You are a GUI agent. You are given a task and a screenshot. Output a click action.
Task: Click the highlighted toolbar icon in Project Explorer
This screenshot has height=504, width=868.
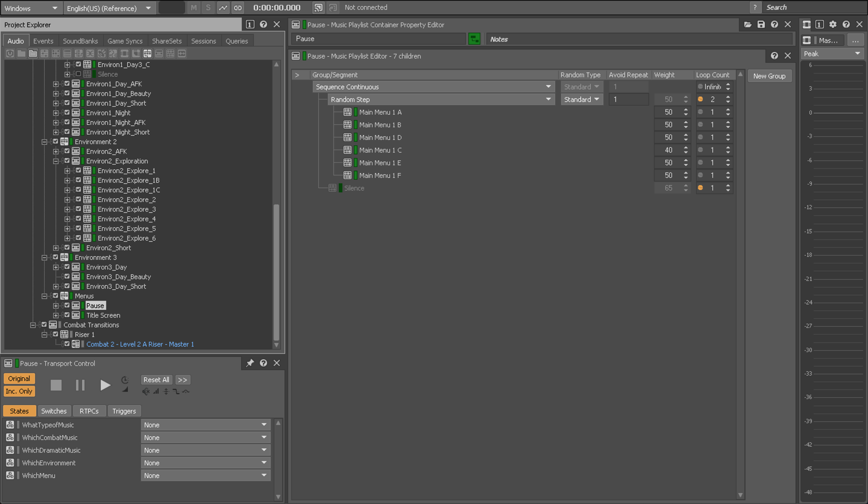(x=147, y=54)
